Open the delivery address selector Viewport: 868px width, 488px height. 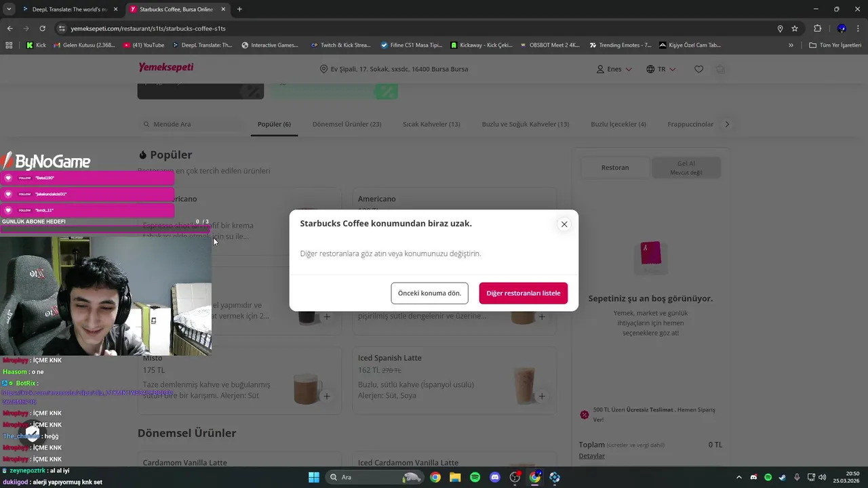[394, 69]
